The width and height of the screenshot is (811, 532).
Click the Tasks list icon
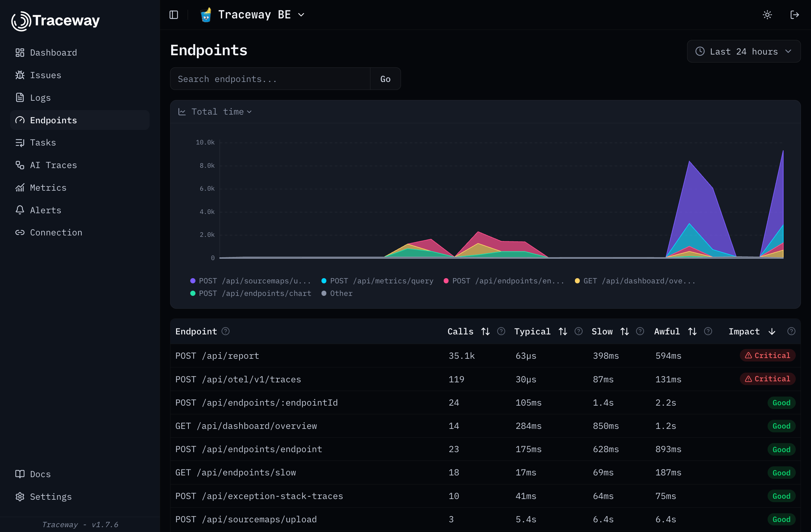[20, 142]
